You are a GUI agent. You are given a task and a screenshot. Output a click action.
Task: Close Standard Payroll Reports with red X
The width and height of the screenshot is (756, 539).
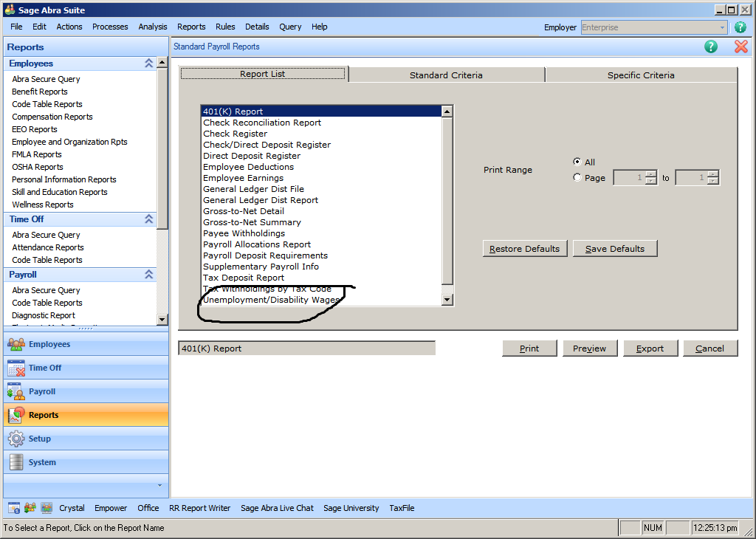pos(741,47)
